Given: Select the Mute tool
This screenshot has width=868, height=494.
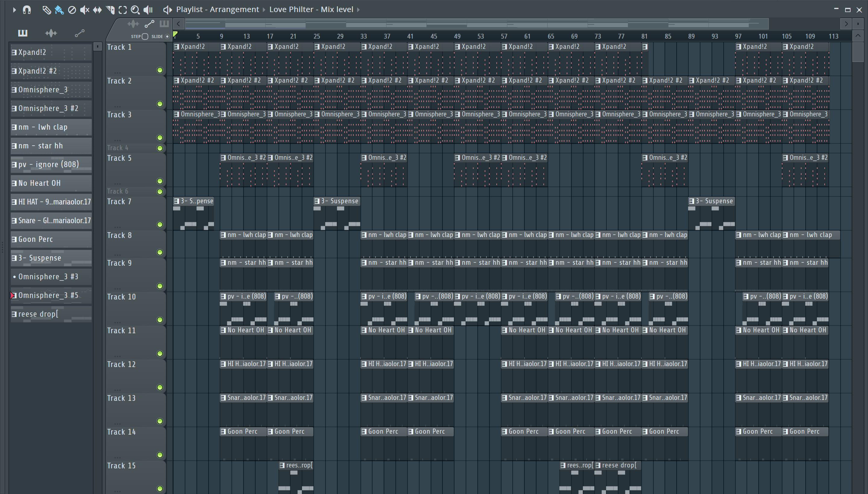Looking at the screenshot, I should (x=84, y=10).
